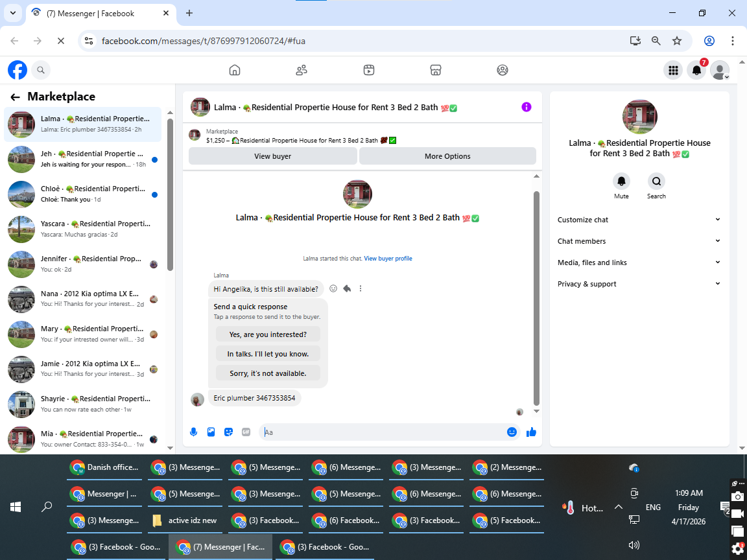Click the Facebook search magnifier icon

pos(41,70)
